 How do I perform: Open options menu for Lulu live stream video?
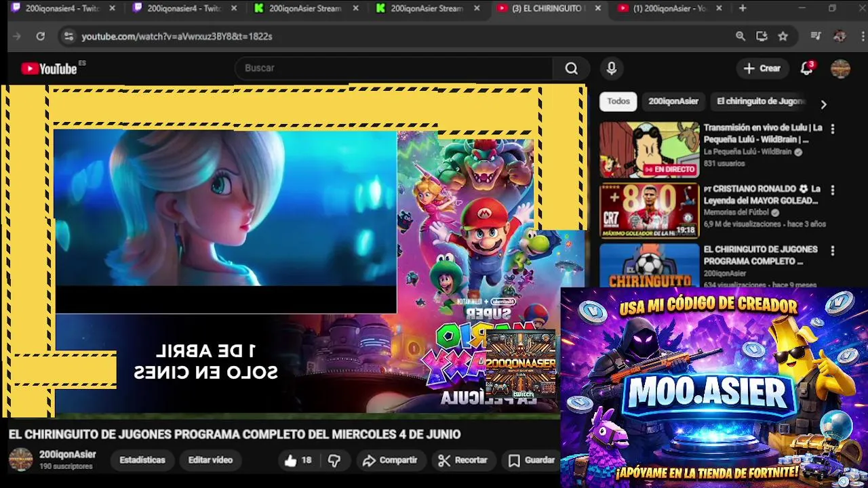point(833,129)
